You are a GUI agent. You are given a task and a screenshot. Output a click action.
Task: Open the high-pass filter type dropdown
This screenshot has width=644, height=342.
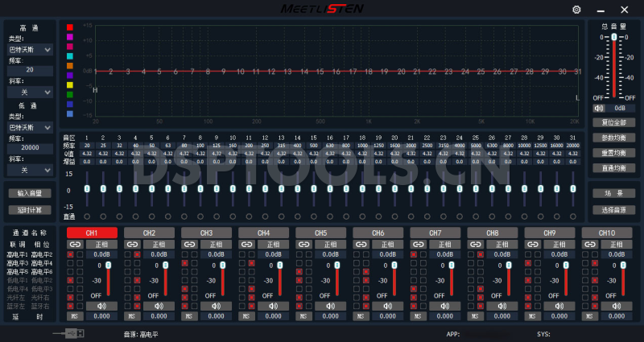[30, 50]
